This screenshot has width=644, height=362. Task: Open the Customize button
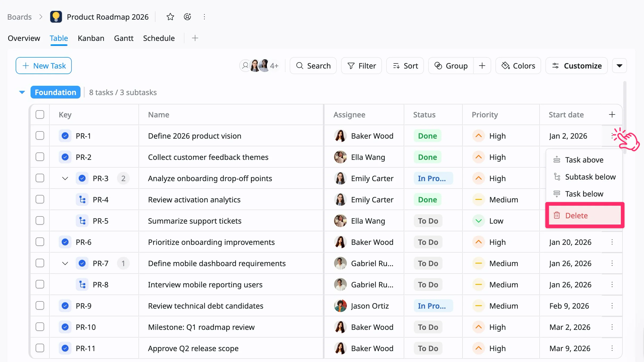click(x=576, y=66)
